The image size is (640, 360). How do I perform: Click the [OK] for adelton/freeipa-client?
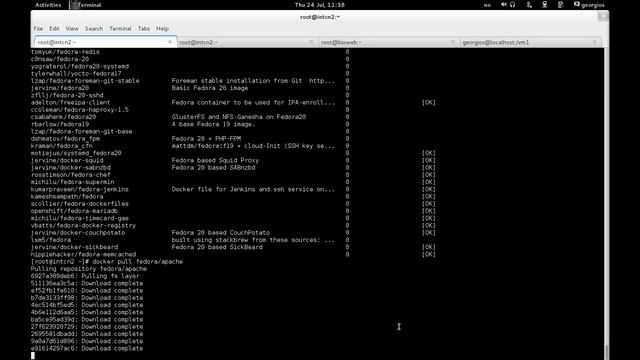point(429,102)
